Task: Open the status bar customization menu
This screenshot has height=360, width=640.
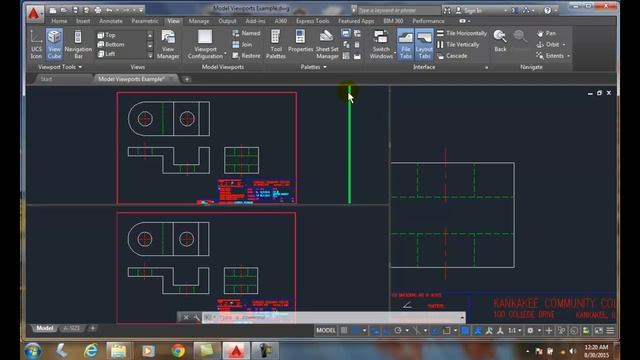Action: [610, 330]
